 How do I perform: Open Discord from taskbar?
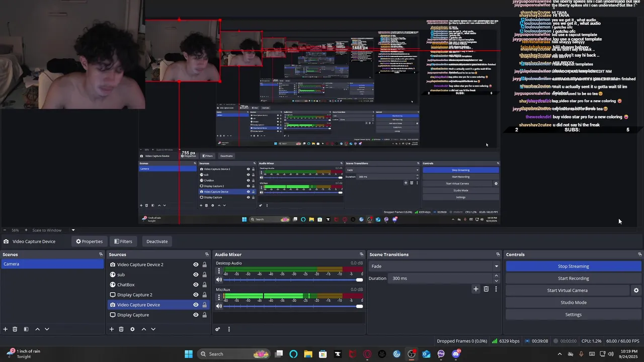coord(456,354)
